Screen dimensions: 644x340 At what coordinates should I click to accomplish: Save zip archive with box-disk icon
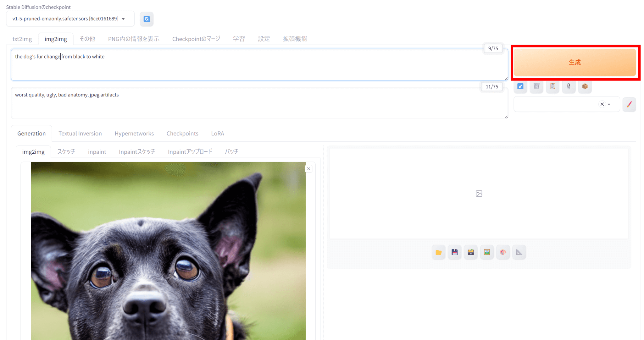[471, 252]
